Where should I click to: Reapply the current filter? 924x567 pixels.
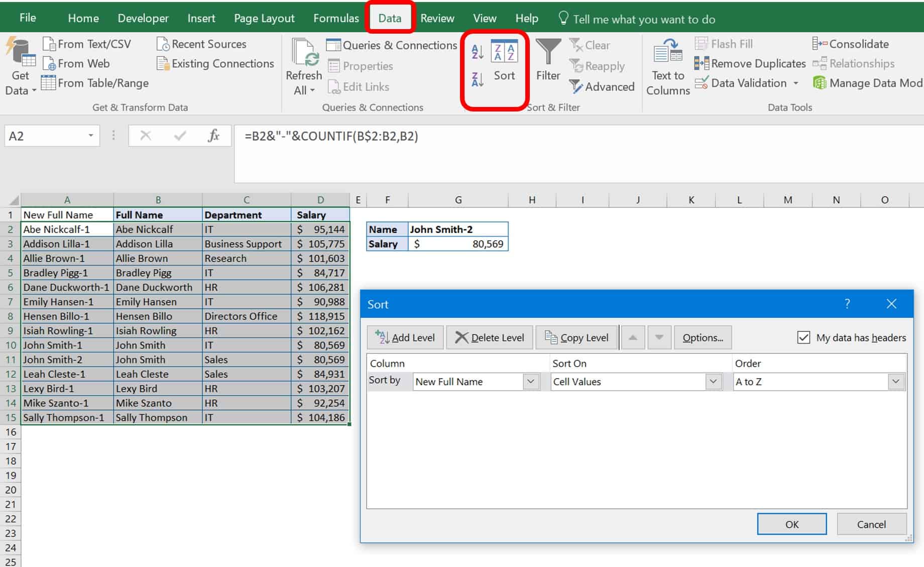pos(598,66)
